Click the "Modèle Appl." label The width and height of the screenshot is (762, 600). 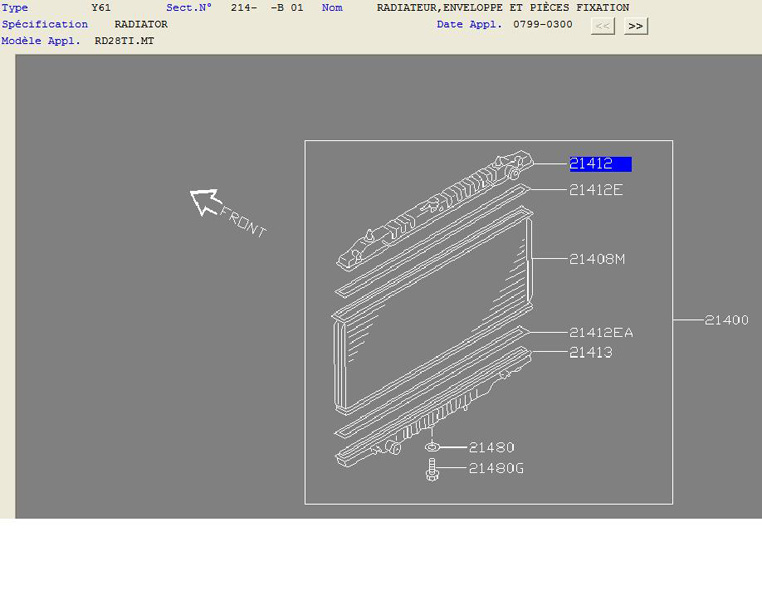point(41,41)
